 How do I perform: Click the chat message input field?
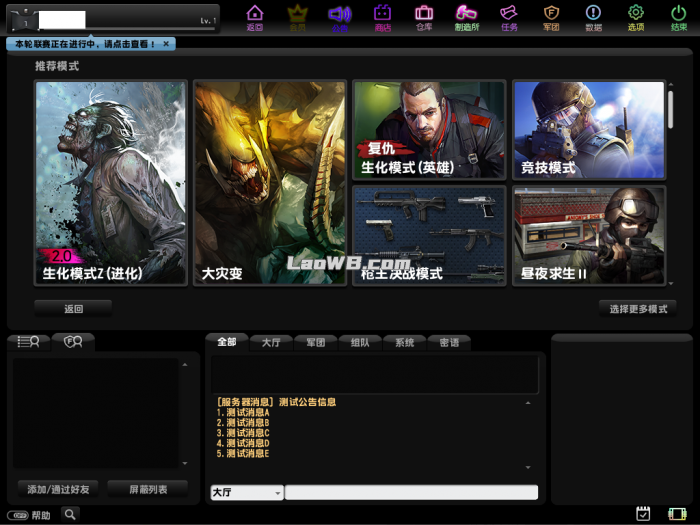411,492
